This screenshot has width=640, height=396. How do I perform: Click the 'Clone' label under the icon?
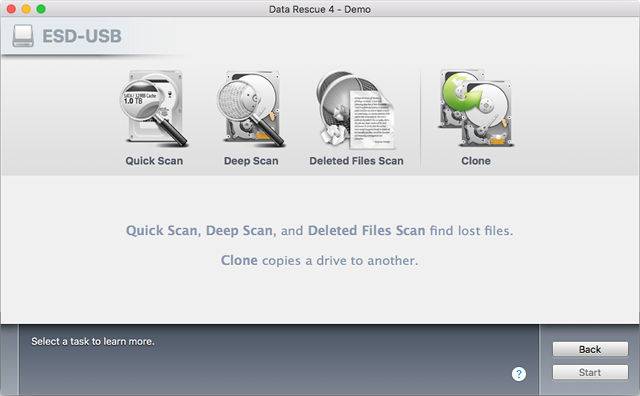coord(476,161)
